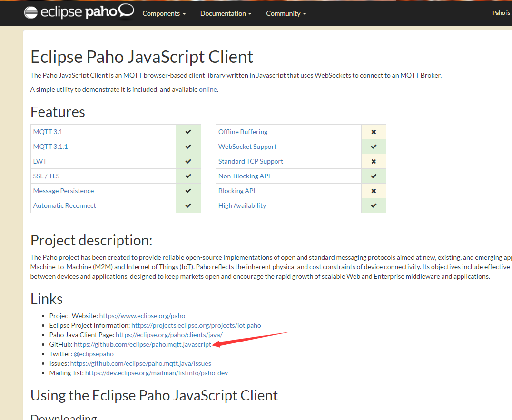Visit the Project Website eclipse.org/paho link
The image size is (512, 420).
(x=142, y=316)
